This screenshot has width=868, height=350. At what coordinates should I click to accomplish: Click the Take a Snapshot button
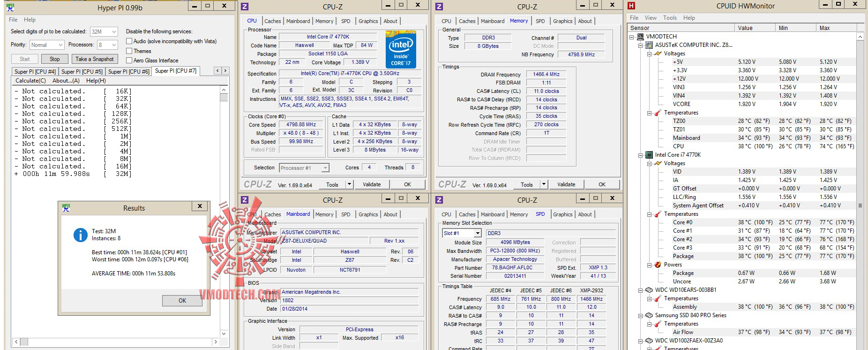[94, 59]
